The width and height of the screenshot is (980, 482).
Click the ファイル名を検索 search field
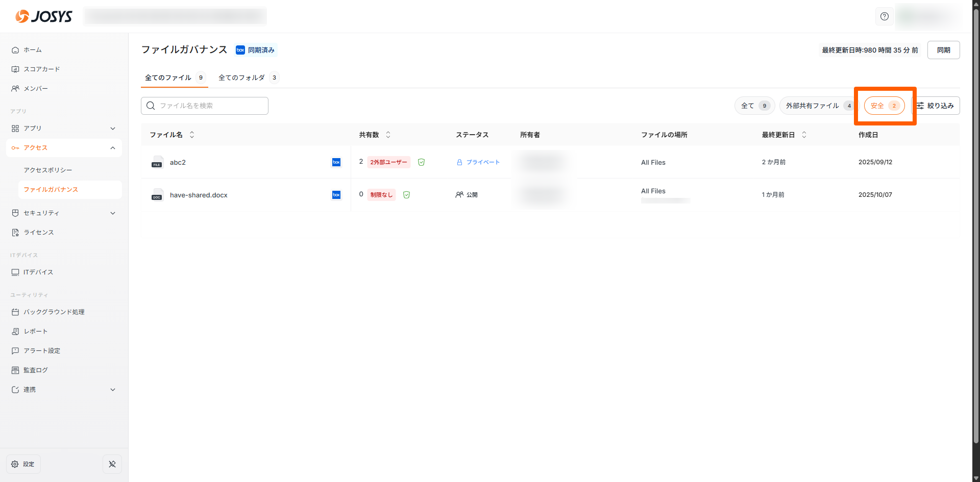[204, 106]
